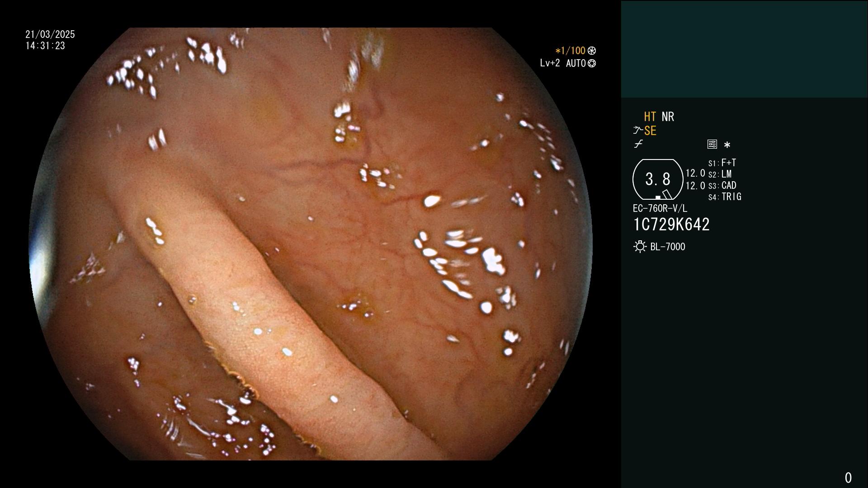Click the AUTO iris mode label
The width and height of the screenshot is (868, 488).
pyautogui.click(x=576, y=63)
